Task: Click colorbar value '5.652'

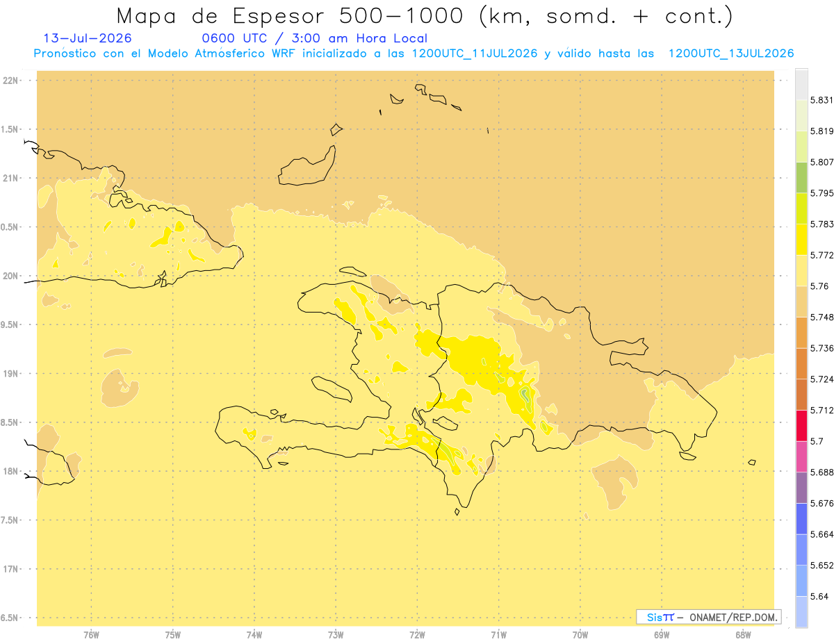Action: pyautogui.click(x=821, y=565)
